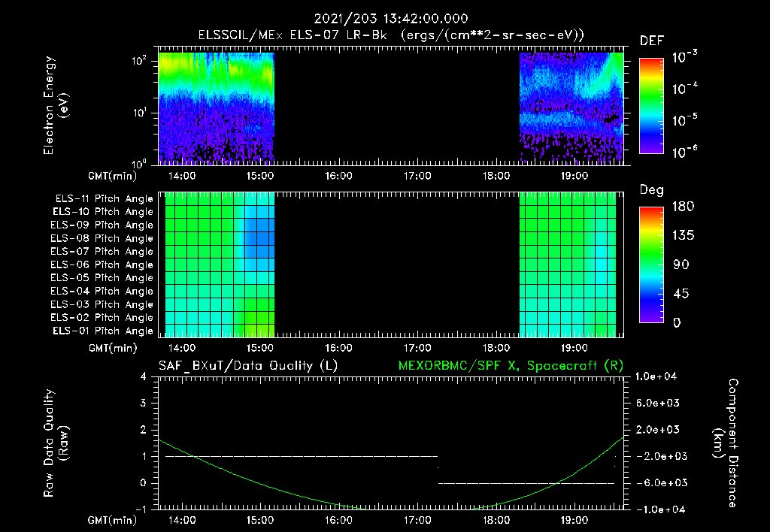Click the 18:00 tick label under the pitch angle plot

(496, 348)
